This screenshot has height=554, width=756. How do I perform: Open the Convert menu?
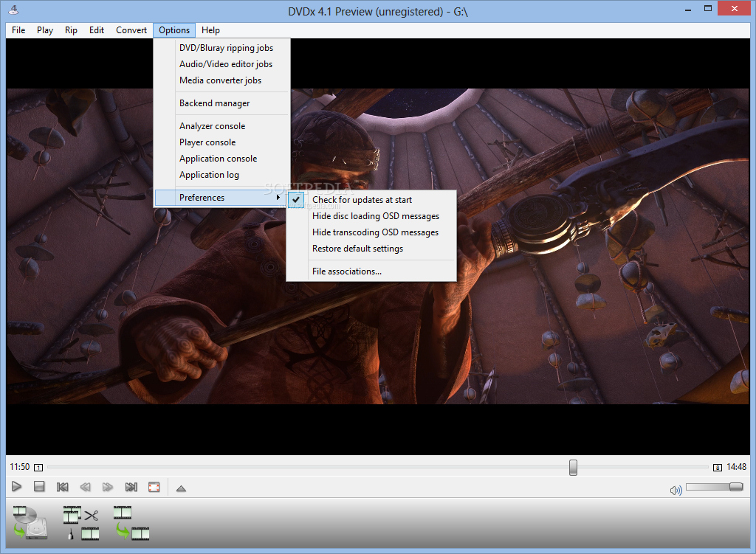point(131,30)
